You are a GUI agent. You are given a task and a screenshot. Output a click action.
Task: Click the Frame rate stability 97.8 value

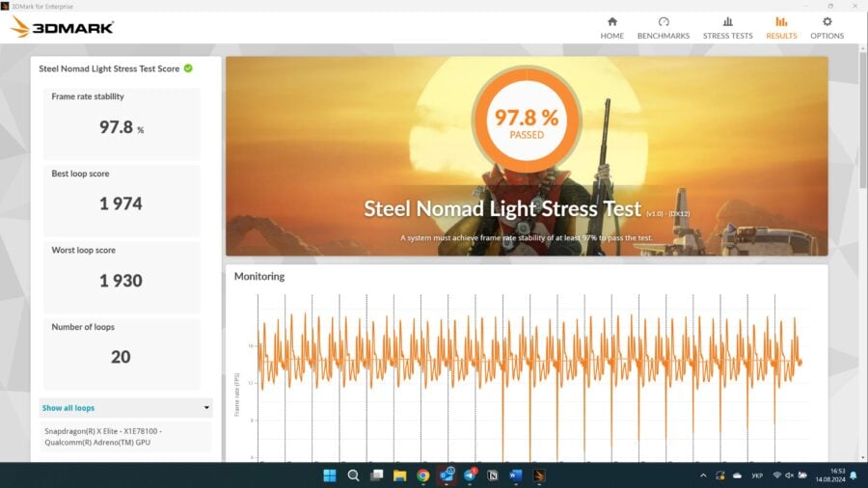[x=122, y=127]
